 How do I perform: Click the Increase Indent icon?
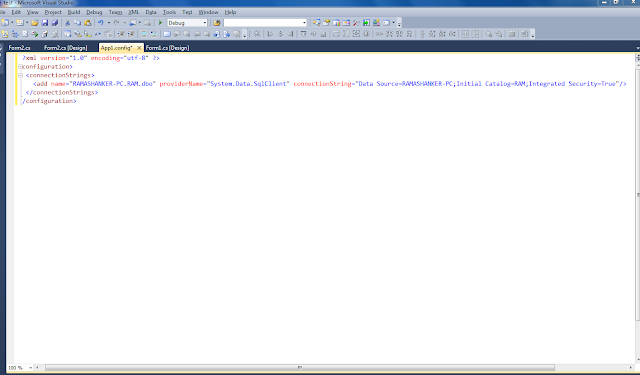[x=131, y=34]
